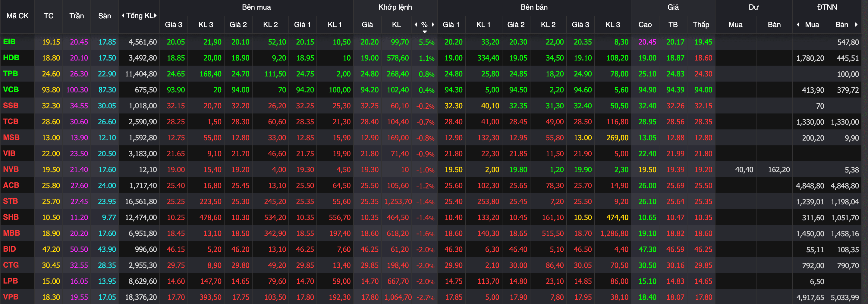Open VIB stock symbol

[x=9, y=153]
